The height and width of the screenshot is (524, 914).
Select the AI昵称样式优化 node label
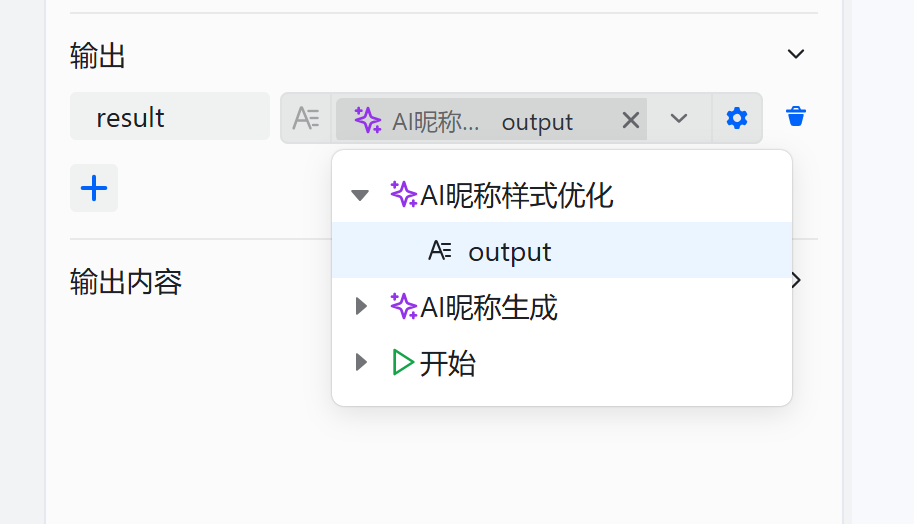(x=516, y=195)
